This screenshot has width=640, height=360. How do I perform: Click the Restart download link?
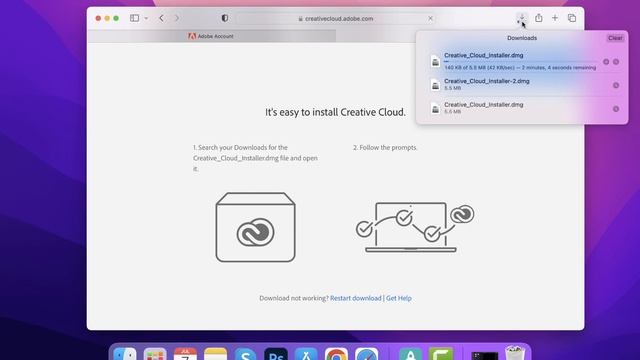(x=356, y=298)
